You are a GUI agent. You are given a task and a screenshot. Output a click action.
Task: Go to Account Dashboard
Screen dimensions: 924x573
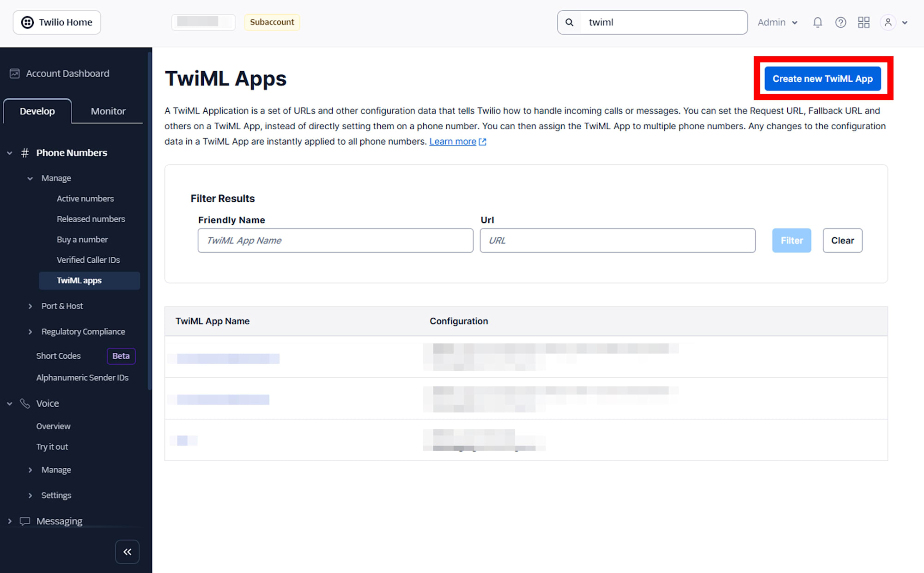[67, 73]
